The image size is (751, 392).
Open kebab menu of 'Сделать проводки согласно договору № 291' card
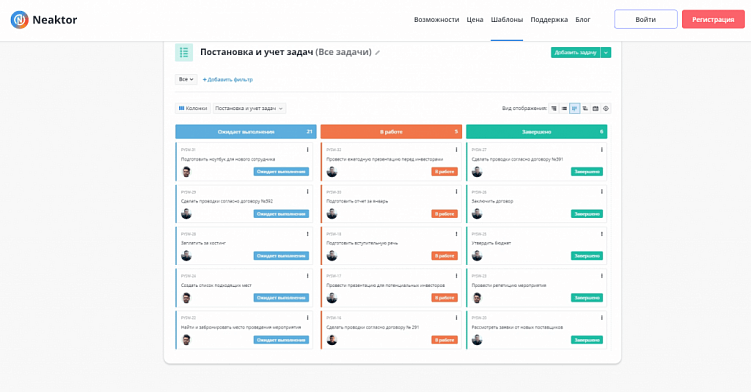point(456,318)
